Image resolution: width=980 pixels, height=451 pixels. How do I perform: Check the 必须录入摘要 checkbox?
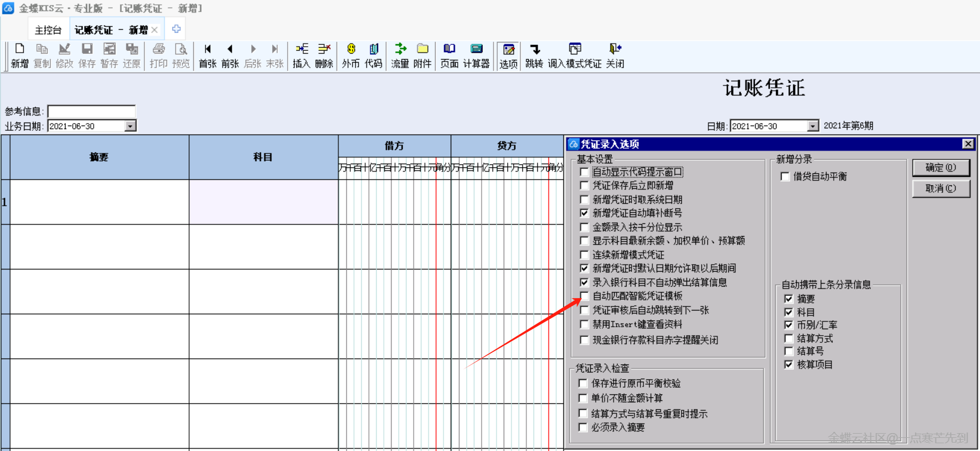point(584,428)
